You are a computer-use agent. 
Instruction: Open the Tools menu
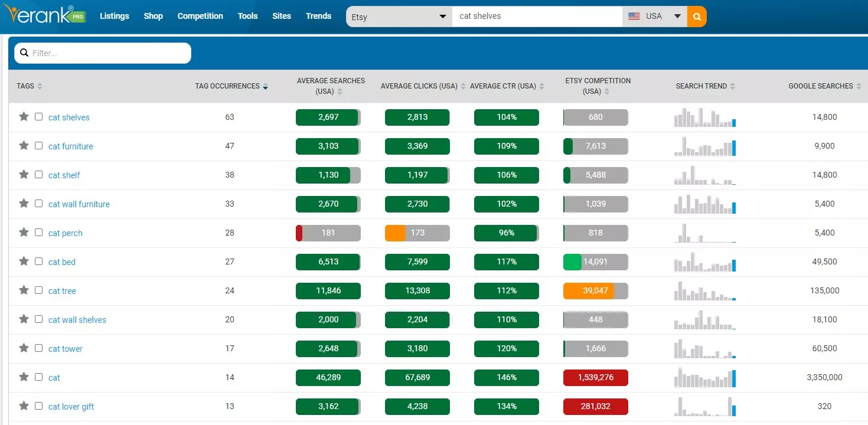[x=248, y=16]
